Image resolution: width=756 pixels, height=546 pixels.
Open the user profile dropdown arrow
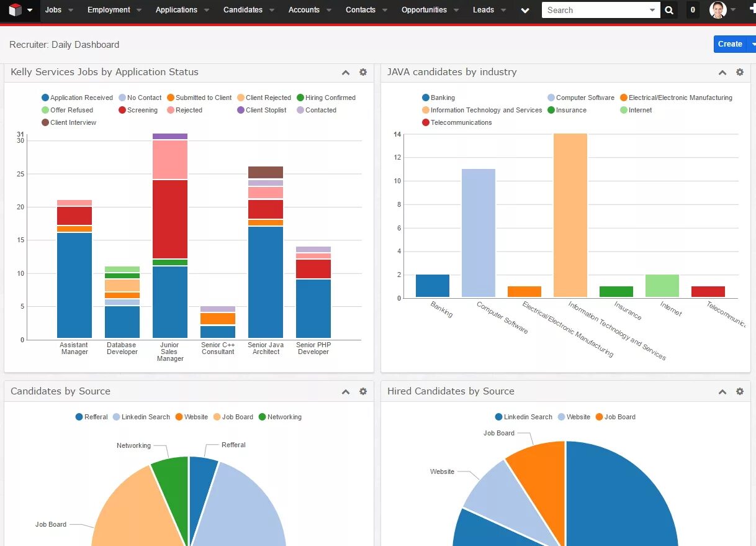pyautogui.click(x=734, y=11)
